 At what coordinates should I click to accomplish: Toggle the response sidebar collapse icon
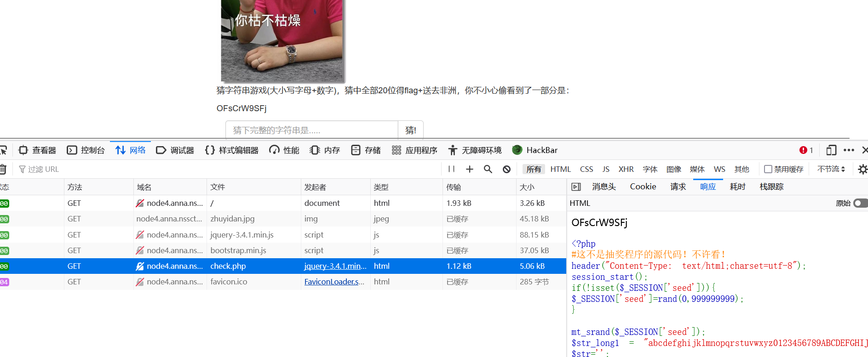576,187
